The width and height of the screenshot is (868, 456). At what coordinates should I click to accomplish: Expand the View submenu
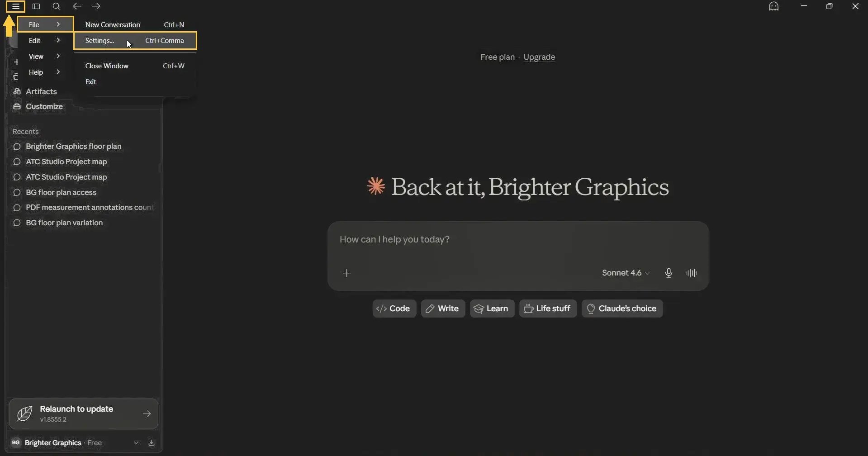(x=45, y=56)
